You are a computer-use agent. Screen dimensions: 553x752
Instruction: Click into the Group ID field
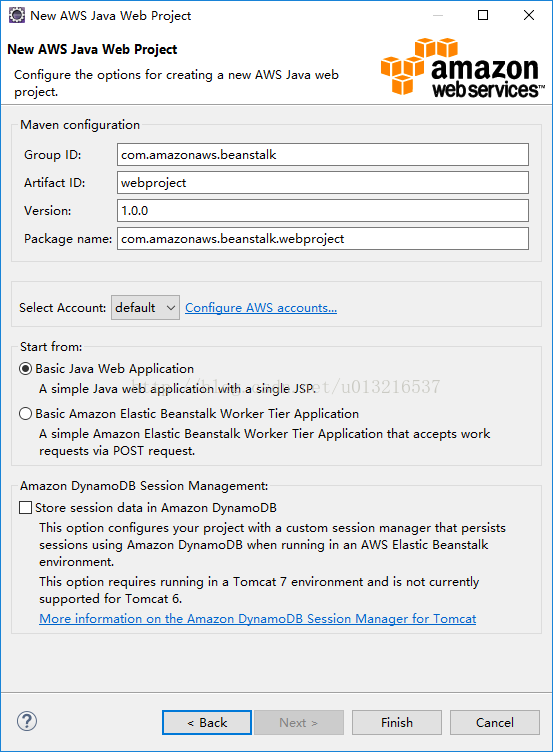pos(323,155)
